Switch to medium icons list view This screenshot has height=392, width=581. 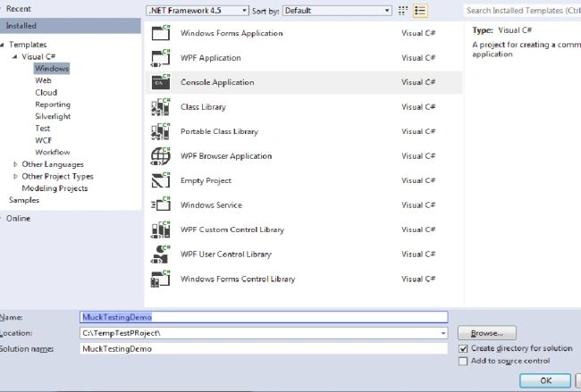pyautogui.click(x=420, y=11)
